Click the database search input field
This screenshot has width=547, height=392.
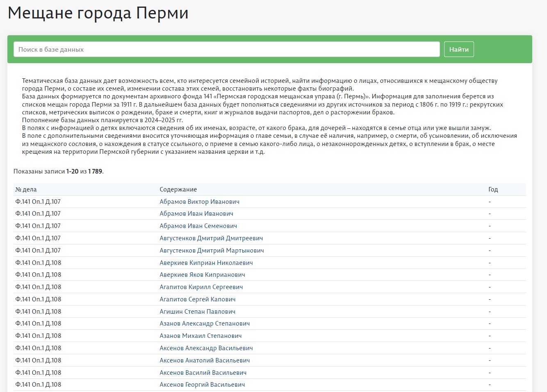pyautogui.click(x=226, y=49)
